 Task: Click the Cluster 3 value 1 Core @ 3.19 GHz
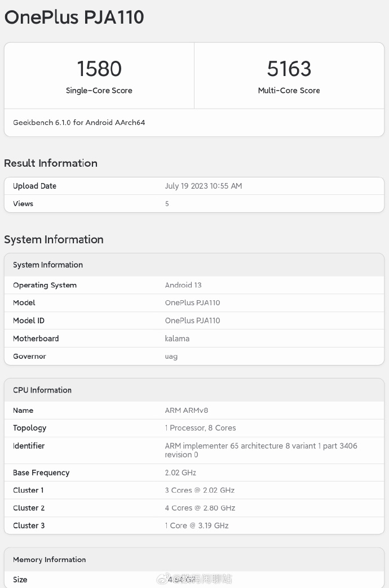pyautogui.click(x=196, y=525)
